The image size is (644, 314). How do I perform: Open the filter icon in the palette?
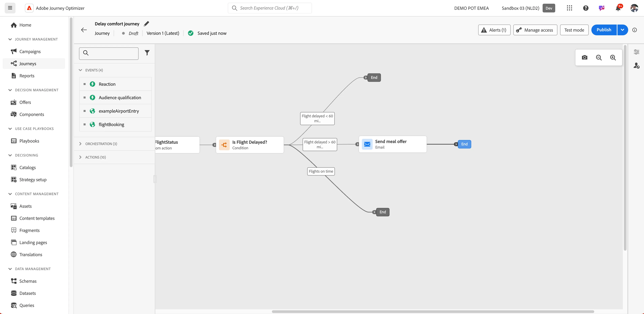click(x=147, y=53)
